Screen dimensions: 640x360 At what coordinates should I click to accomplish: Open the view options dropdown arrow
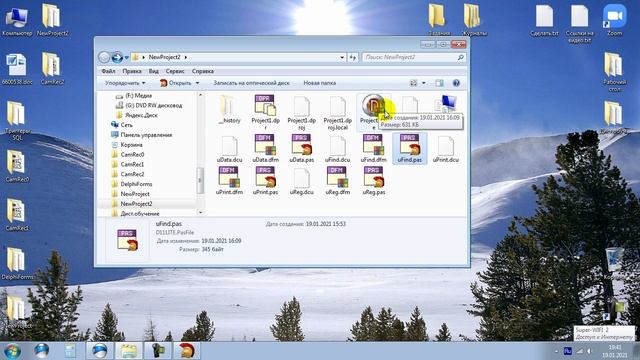point(424,83)
